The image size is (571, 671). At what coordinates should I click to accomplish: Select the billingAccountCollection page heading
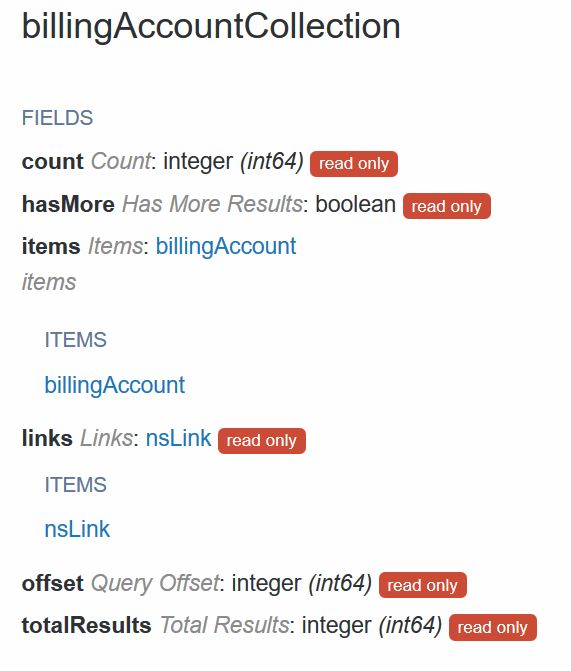(x=211, y=27)
